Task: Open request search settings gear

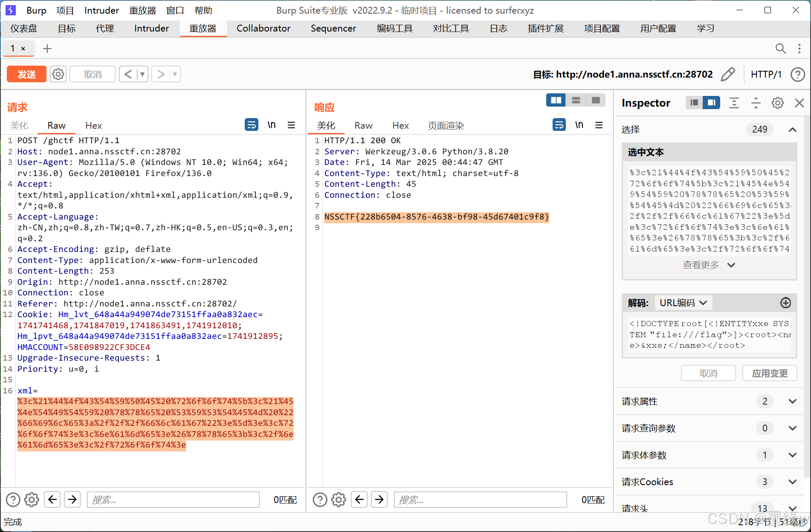Action: [32, 500]
